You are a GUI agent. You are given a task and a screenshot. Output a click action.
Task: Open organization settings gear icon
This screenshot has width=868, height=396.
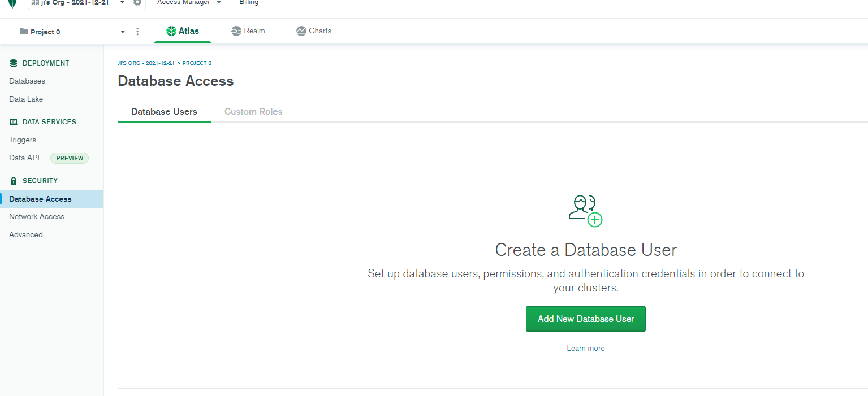click(x=137, y=3)
